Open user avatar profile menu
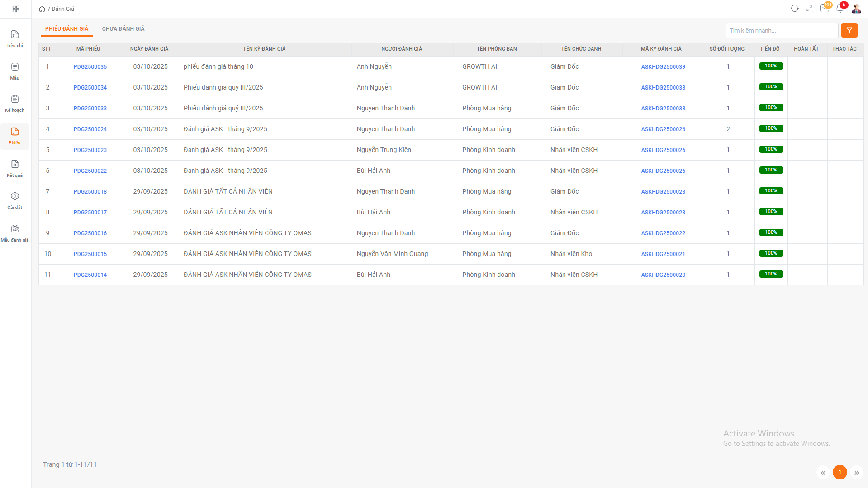The height and width of the screenshot is (488, 868). (x=856, y=9)
